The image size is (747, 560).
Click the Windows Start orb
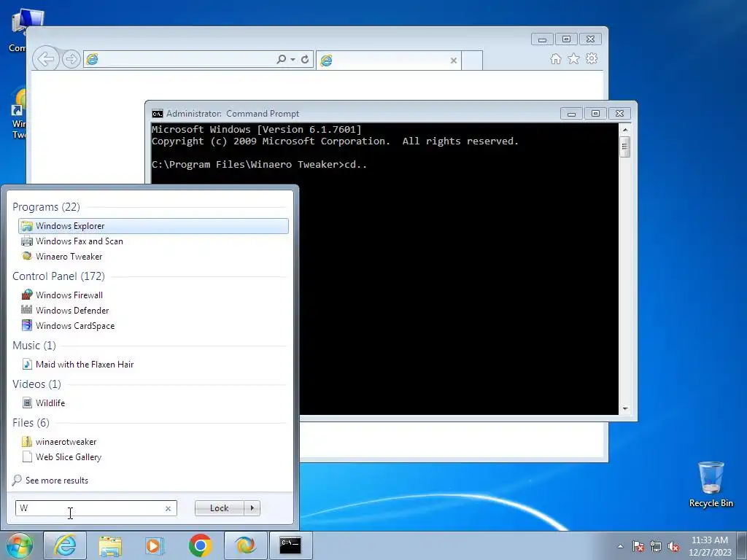(x=20, y=545)
